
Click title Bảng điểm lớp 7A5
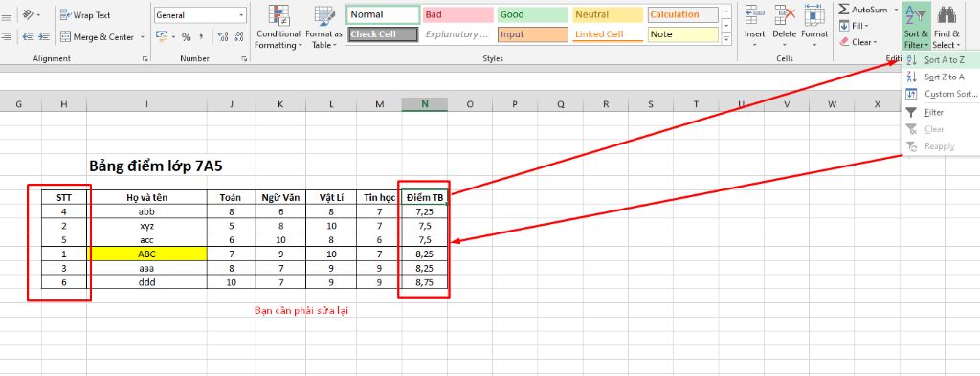point(156,166)
